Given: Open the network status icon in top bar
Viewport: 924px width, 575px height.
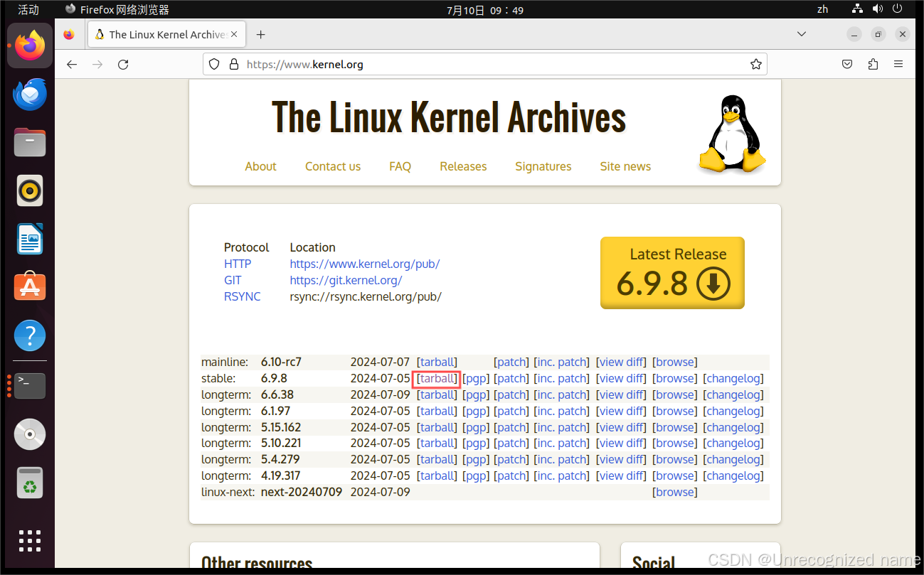Looking at the screenshot, I should point(857,9).
